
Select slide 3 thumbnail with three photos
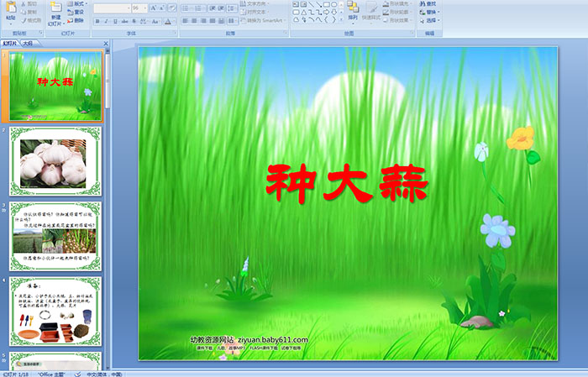[55, 237]
